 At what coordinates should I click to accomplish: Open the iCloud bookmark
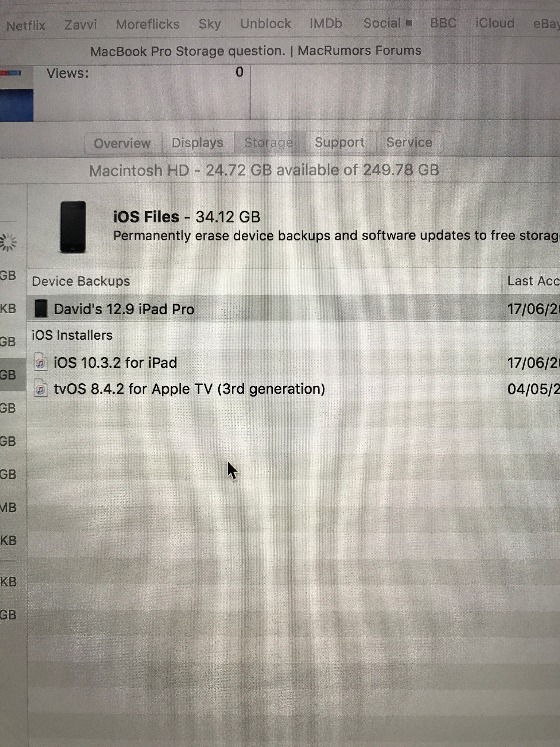(x=494, y=23)
